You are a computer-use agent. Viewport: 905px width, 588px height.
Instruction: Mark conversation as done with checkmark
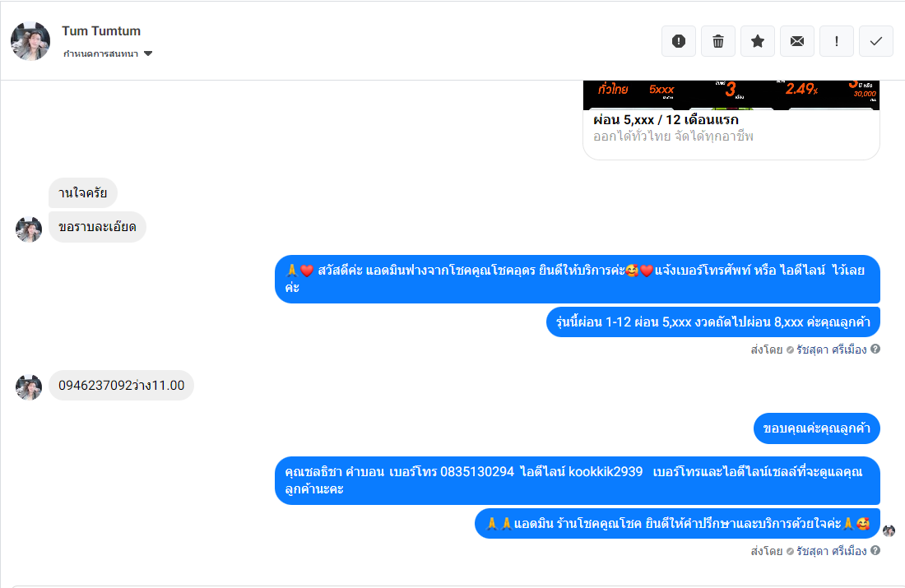(x=876, y=41)
